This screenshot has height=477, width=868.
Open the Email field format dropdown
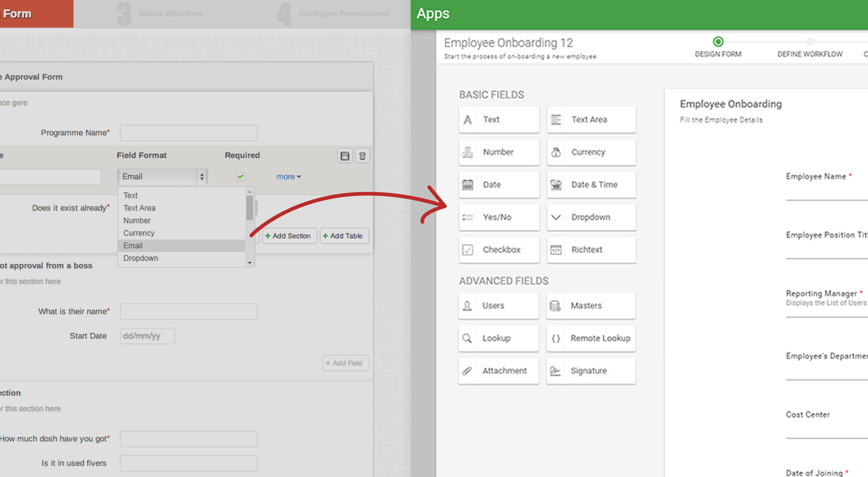tap(162, 176)
